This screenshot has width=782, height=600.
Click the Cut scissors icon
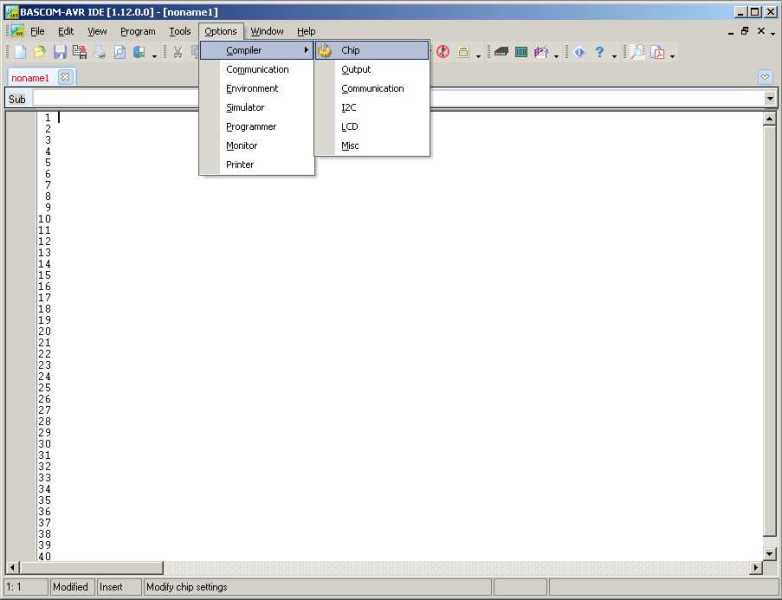[178, 51]
